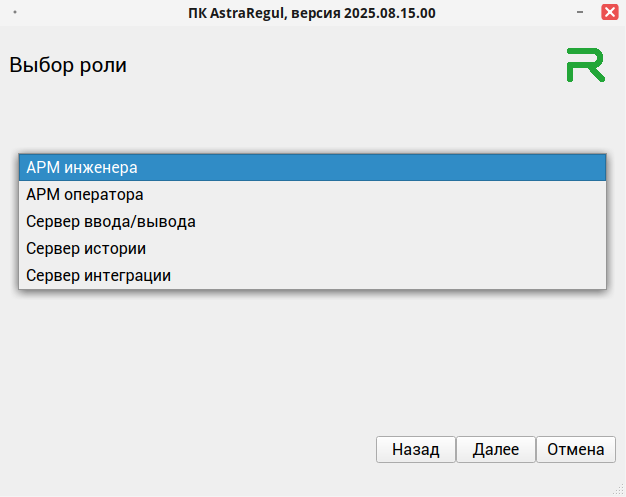
Task: Minimize the AstraRegul installer window
Action: click(580, 12)
